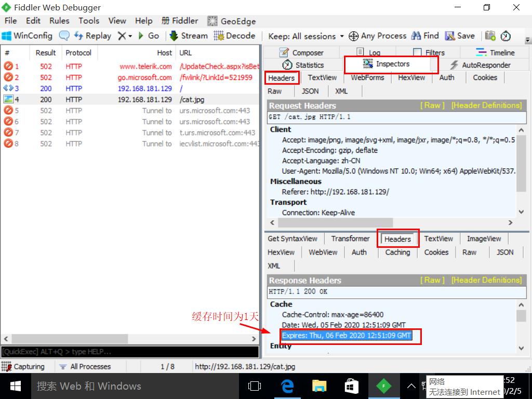
Task: Select session 3 with URL /
Action: click(131, 88)
